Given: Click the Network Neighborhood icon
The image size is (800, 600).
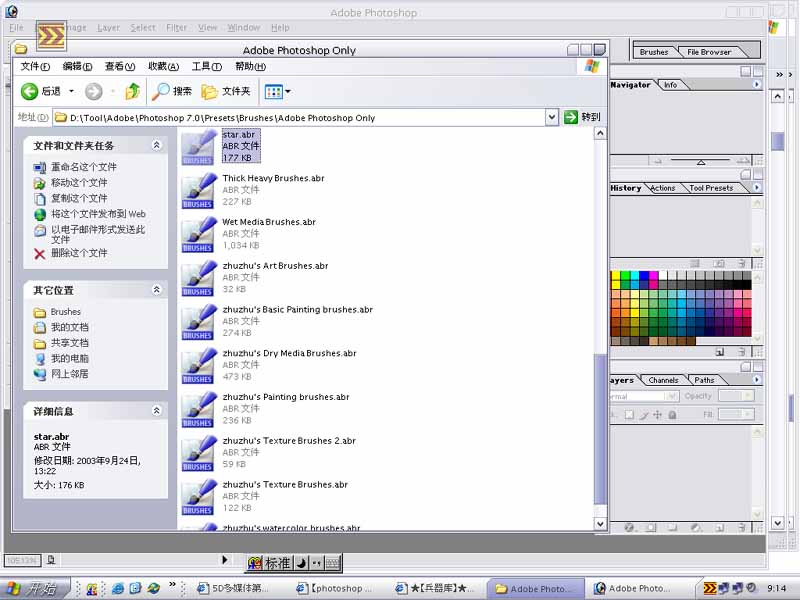Looking at the screenshot, I should 40,374.
